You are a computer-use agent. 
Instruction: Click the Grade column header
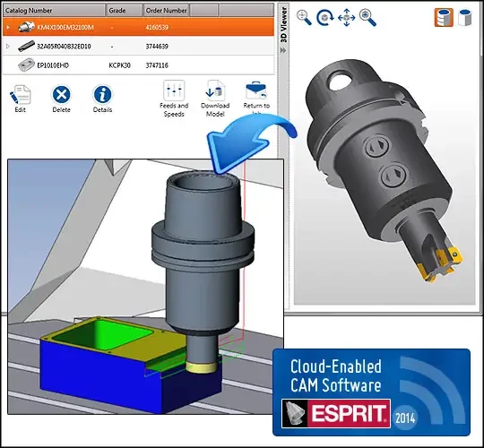click(124, 11)
